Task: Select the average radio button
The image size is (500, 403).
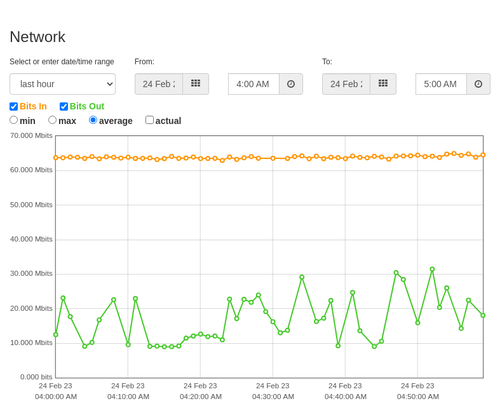Action: 93,120
